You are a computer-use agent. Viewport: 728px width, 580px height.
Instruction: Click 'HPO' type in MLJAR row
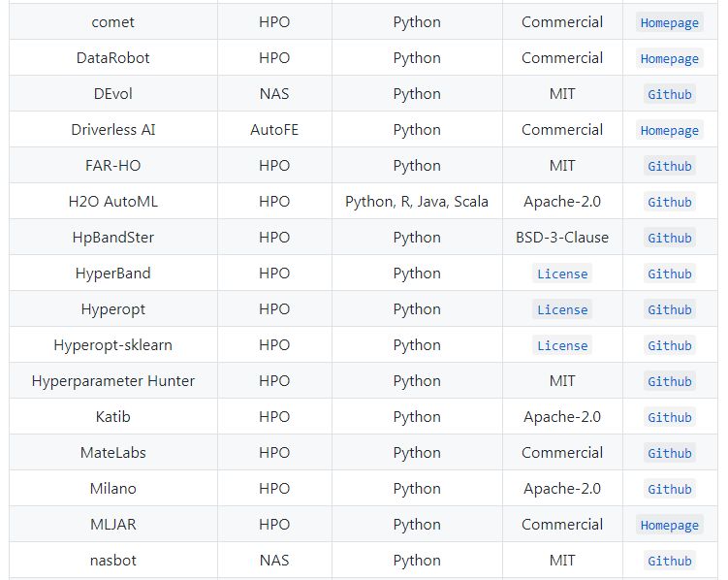click(x=274, y=525)
